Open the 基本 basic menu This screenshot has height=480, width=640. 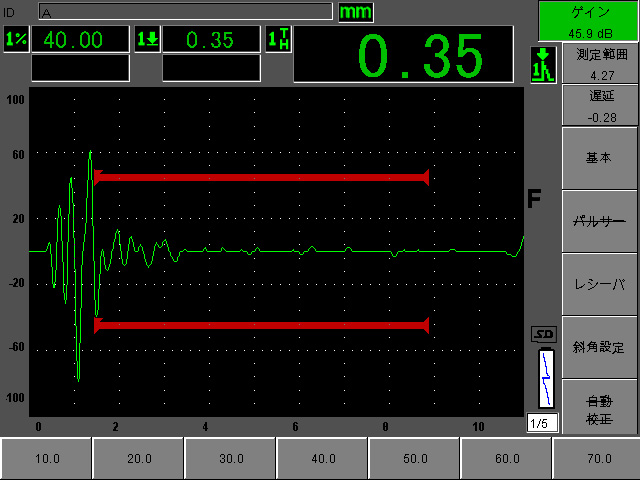598,158
